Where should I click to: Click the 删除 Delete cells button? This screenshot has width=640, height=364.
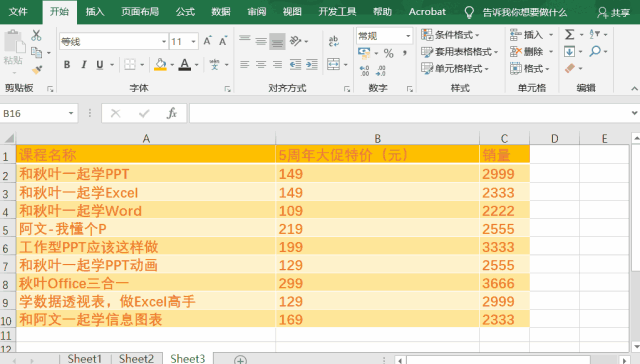(531, 52)
